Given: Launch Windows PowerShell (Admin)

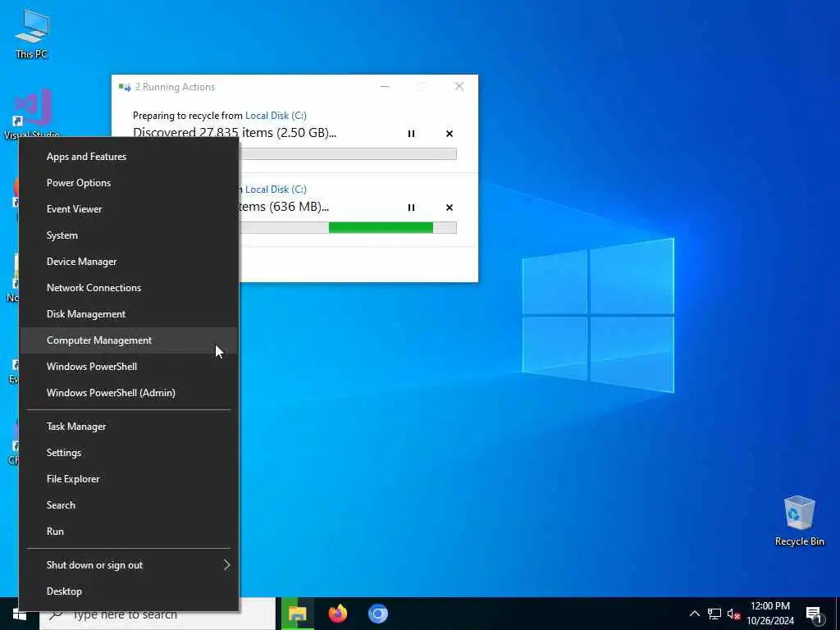Looking at the screenshot, I should coord(129,393).
